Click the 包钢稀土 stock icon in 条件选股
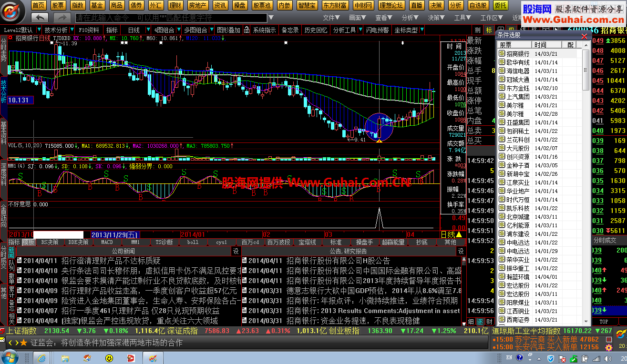The height and width of the screenshot is (364, 627). [x=502, y=131]
